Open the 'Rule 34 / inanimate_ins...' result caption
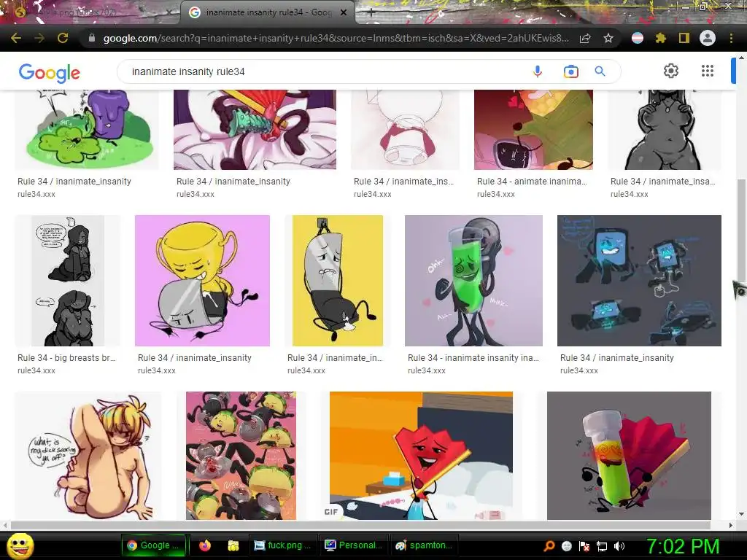747x560 pixels. click(403, 182)
